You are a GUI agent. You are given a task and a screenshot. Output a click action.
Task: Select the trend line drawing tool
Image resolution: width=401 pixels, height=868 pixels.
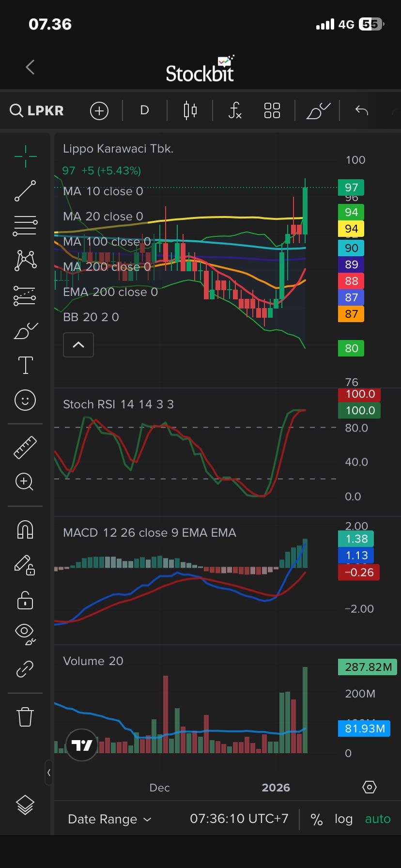point(25,191)
